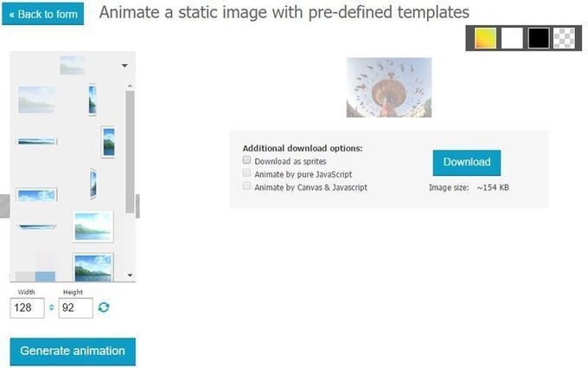
Task: Click the refresh dimensions icon beside Height
Action: pos(104,307)
